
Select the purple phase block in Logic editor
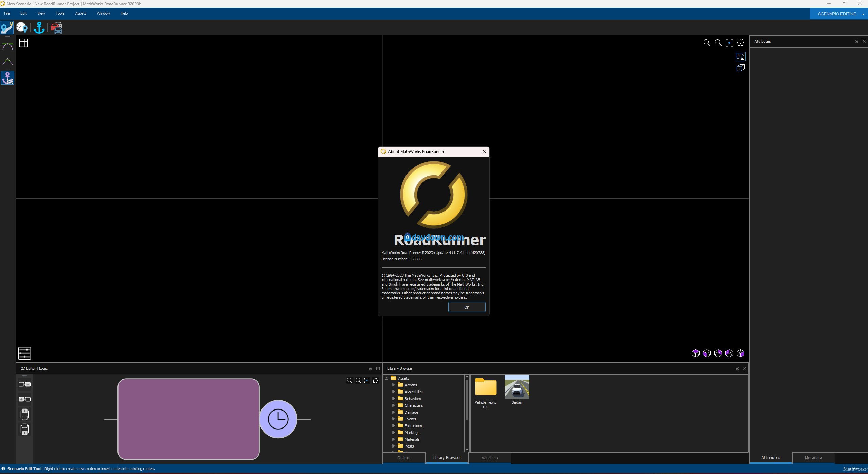[x=188, y=419]
